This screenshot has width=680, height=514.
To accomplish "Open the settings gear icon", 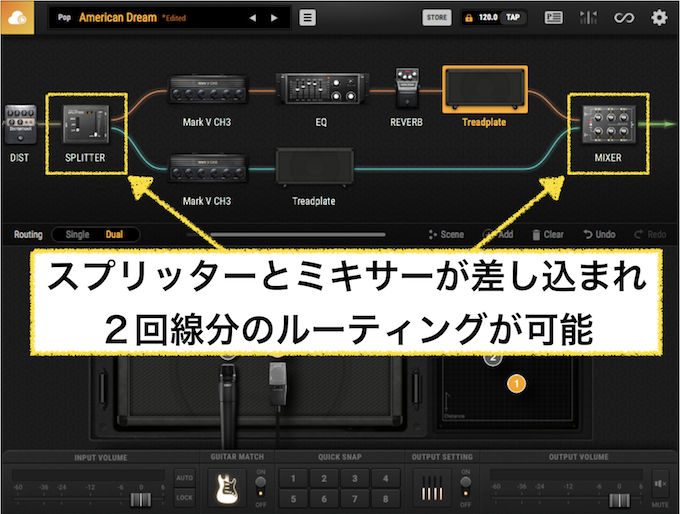I will [x=659, y=18].
